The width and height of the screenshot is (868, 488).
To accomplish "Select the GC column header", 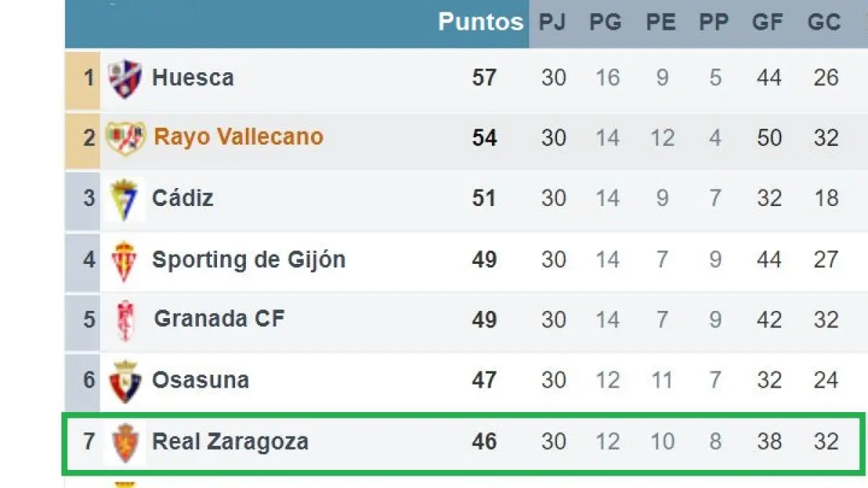I will [x=824, y=22].
